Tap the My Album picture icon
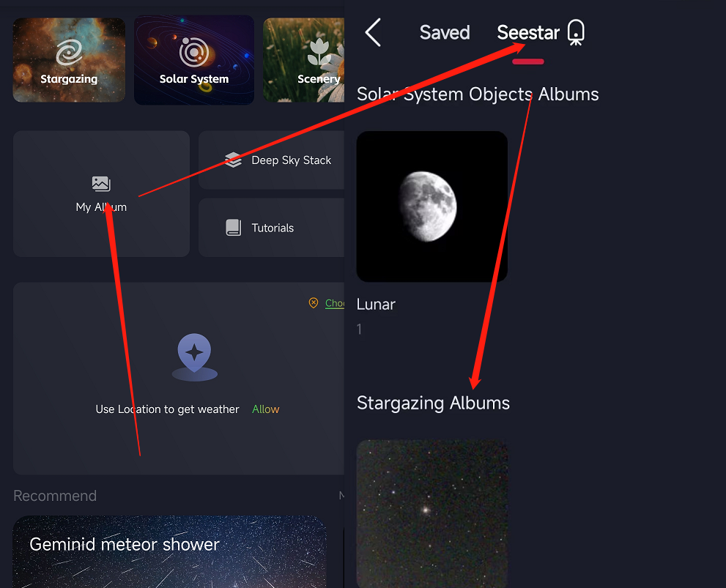 [x=101, y=184]
